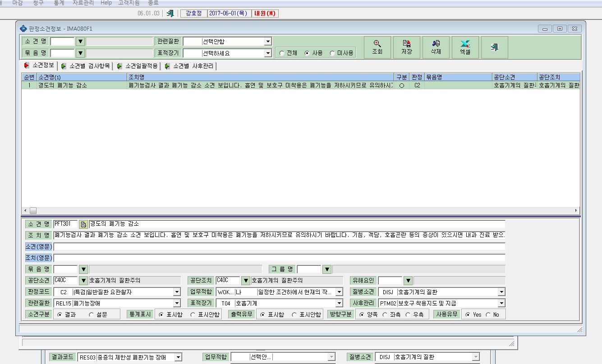
Task: Open the 판정코드 C2 dropdown
Action: 177,292
